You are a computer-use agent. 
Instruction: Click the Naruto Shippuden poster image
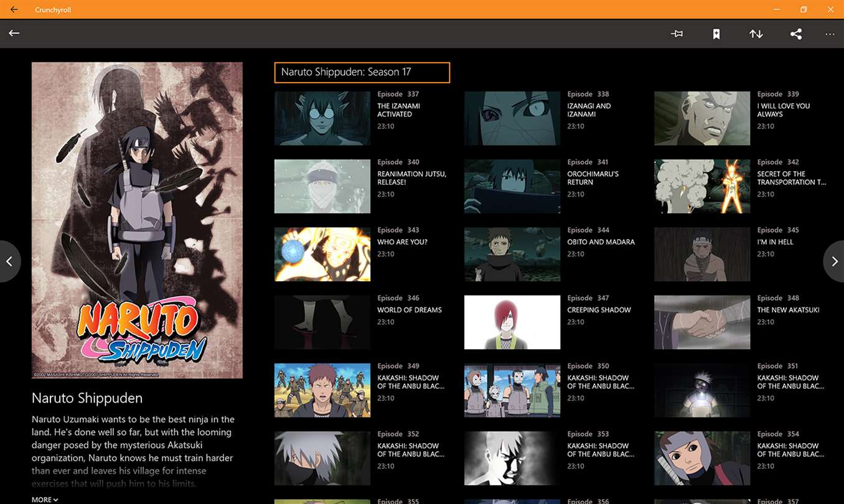(x=137, y=220)
